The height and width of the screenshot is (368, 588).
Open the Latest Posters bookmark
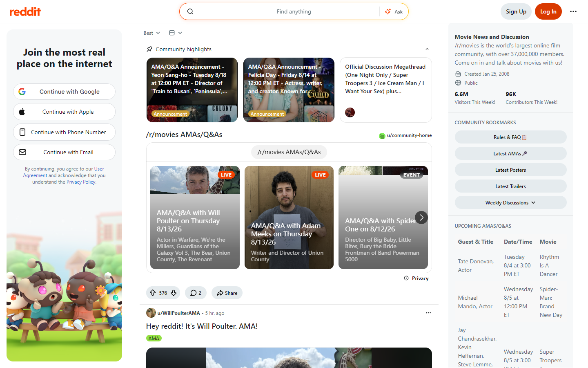point(510,170)
